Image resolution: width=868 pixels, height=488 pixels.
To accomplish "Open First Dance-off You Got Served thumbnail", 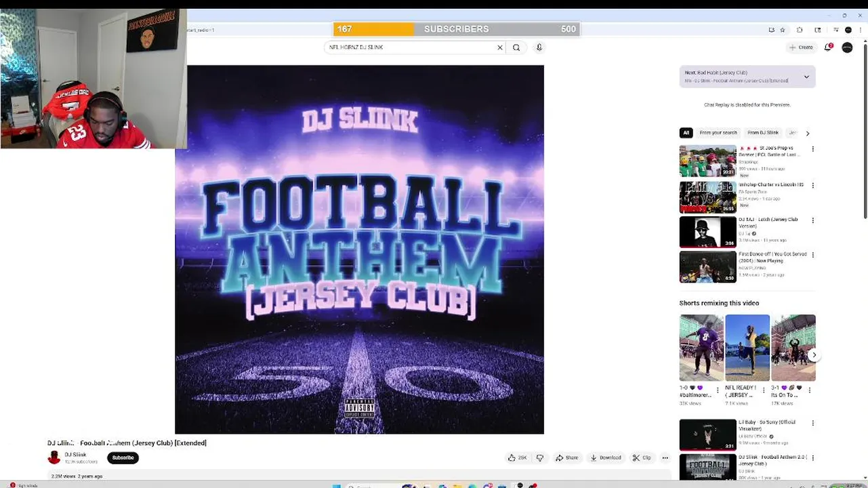I will point(707,267).
